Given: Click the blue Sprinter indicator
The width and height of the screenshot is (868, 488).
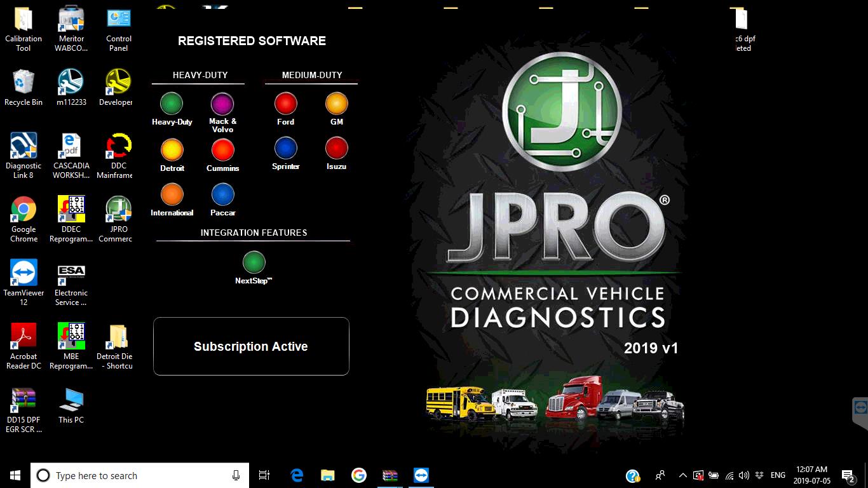Looking at the screenshot, I should (286, 148).
